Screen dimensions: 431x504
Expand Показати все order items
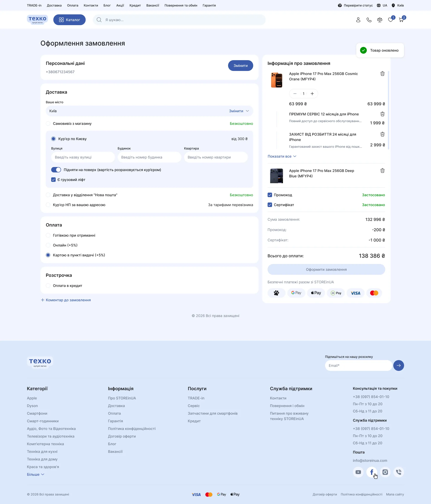coord(282,156)
